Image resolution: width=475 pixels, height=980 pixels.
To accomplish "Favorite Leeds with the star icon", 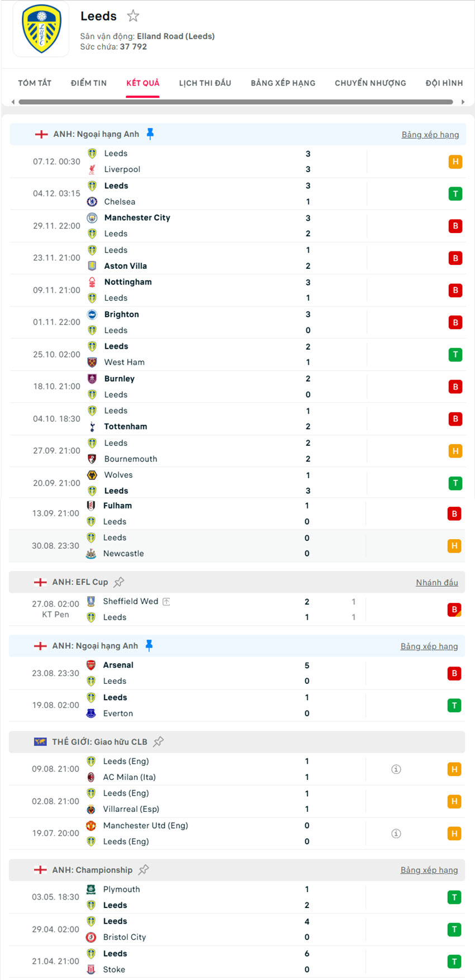I will coord(133,16).
